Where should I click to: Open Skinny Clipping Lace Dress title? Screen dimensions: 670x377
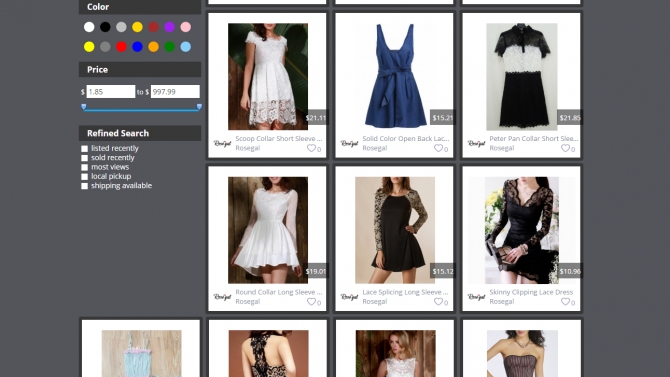tap(531, 292)
